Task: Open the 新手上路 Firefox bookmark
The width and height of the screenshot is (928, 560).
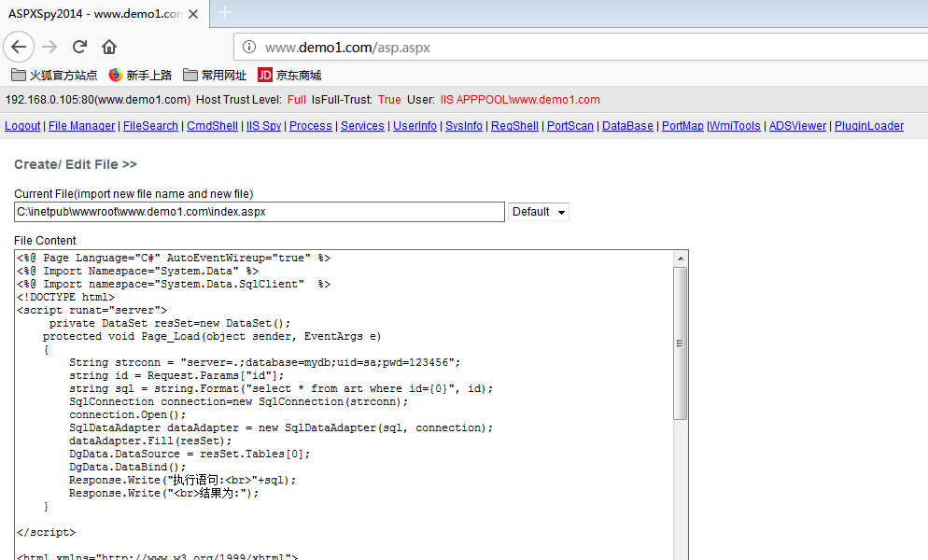Action: click(140, 76)
